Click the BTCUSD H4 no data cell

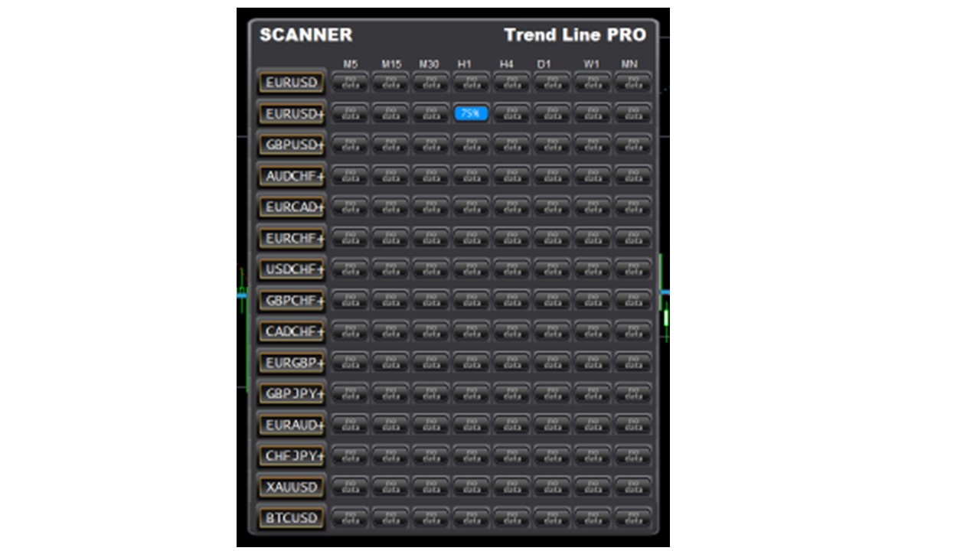coord(511,518)
